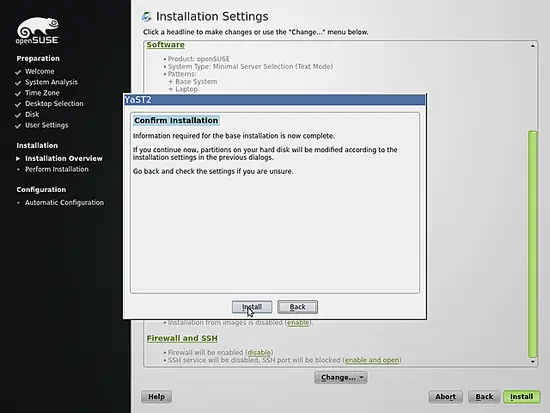Click the arrow beside Installation Overview
Screen dimensions: 550x413
[18, 159]
